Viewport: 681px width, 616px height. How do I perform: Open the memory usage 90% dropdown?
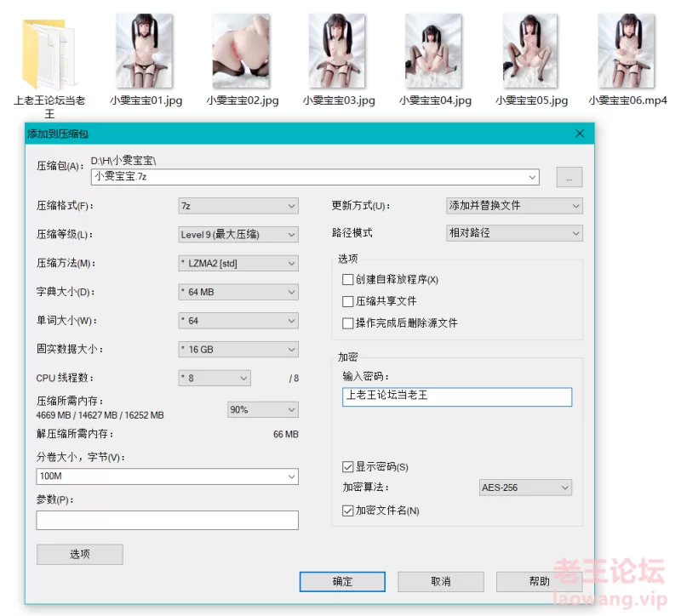263,409
